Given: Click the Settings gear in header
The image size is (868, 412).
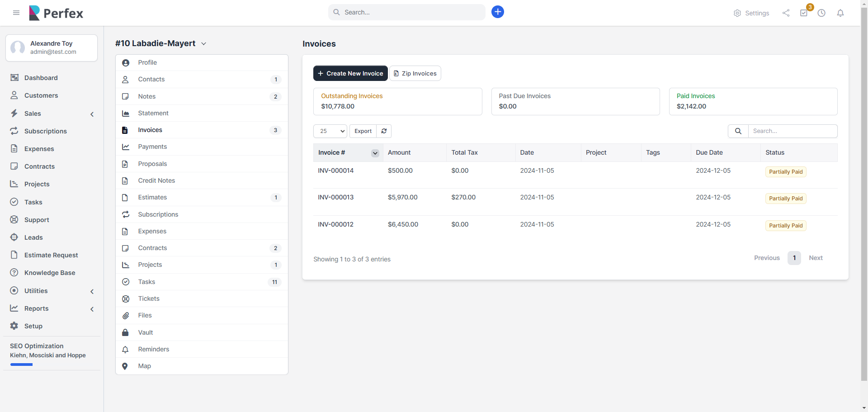Looking at the screenshot, I should [x=751, y=13].
